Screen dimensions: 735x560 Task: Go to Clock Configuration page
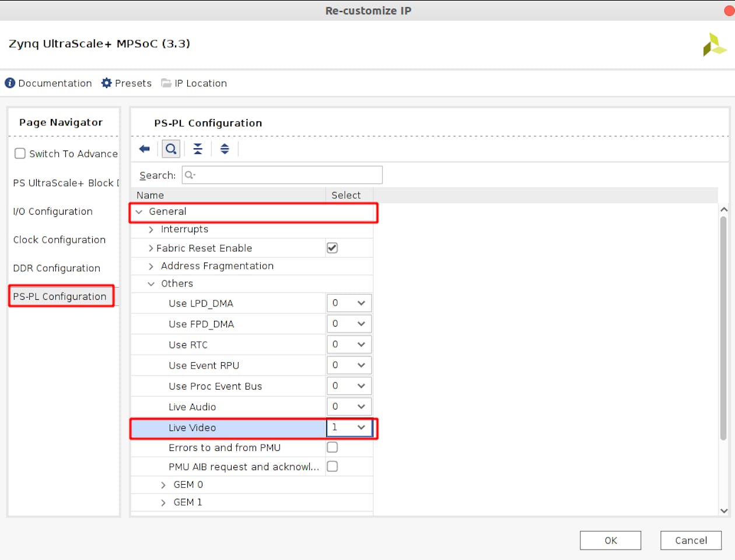click(60, 240)
